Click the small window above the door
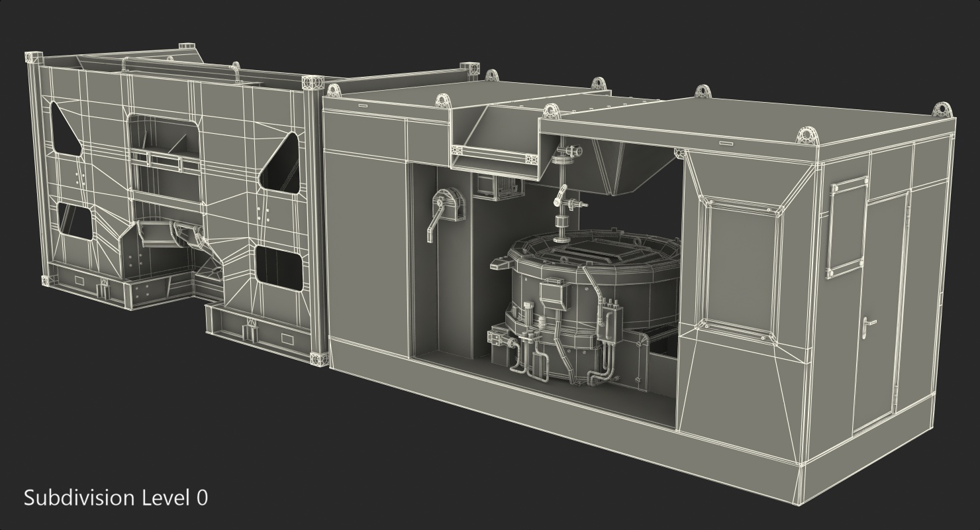980x530 pixels. tap(846, 228)
